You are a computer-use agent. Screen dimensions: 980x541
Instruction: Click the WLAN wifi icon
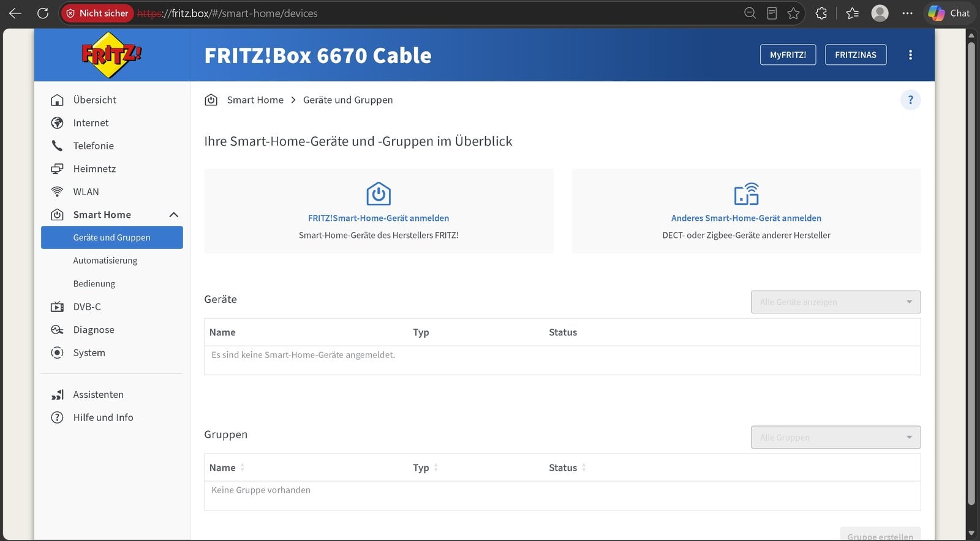[x=57, y=192]
